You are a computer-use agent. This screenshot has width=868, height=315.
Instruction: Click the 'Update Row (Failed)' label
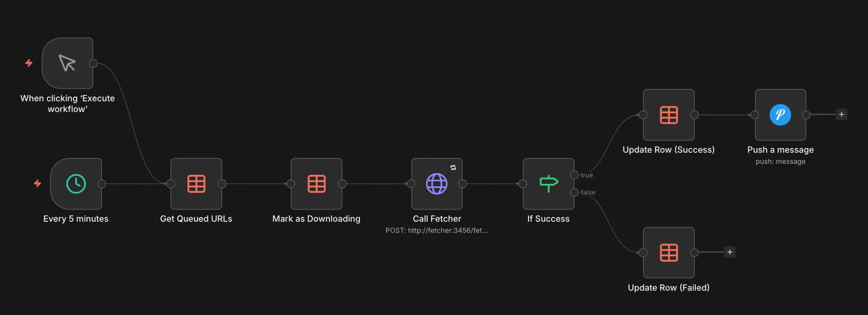tap(669, 287)
